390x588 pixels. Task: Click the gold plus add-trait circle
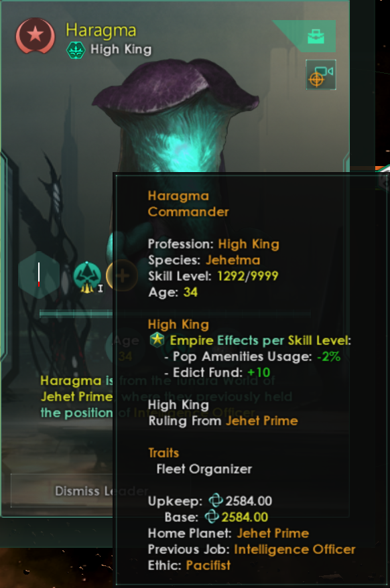tap(121, 276)
